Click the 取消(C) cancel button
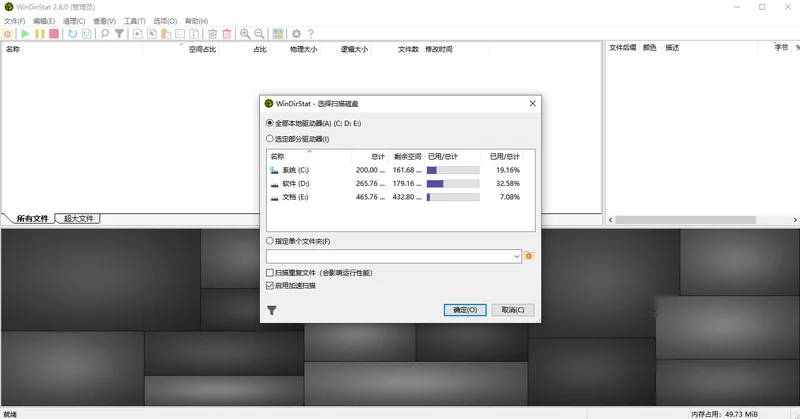Image resolution: width=800 pixels, height=419 pixels. click(x=513, y=310)
